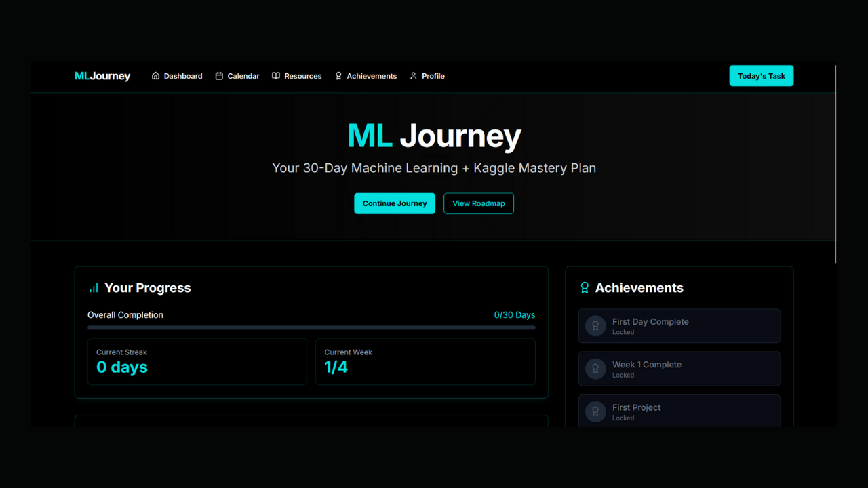Screen dimensions: 868x488
Task: Click the Week 1 Complete badge icon
Action: 595,369
